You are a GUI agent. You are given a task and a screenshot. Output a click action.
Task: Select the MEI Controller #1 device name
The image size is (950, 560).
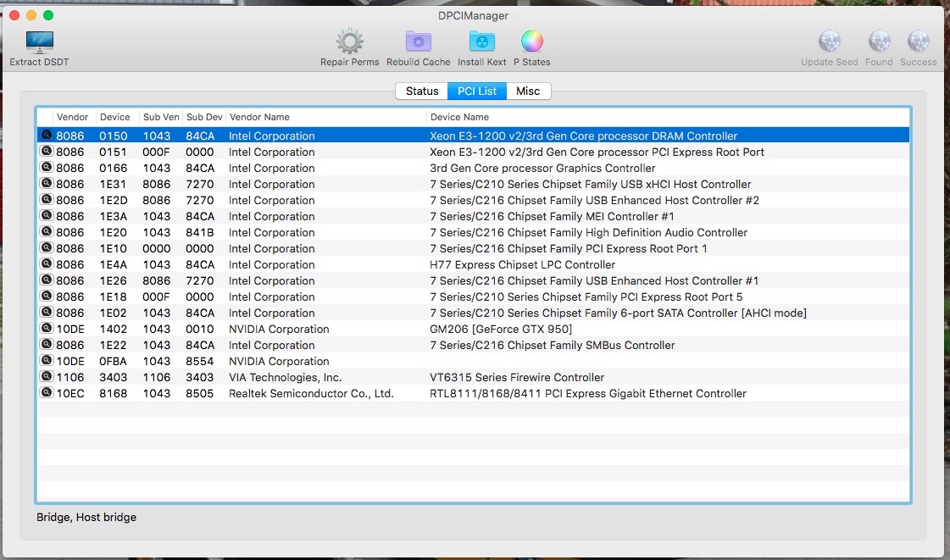552,216
